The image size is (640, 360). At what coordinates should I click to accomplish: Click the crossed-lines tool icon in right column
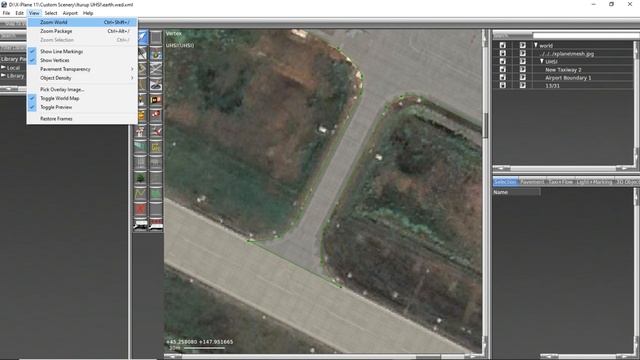tap(156, 69)
